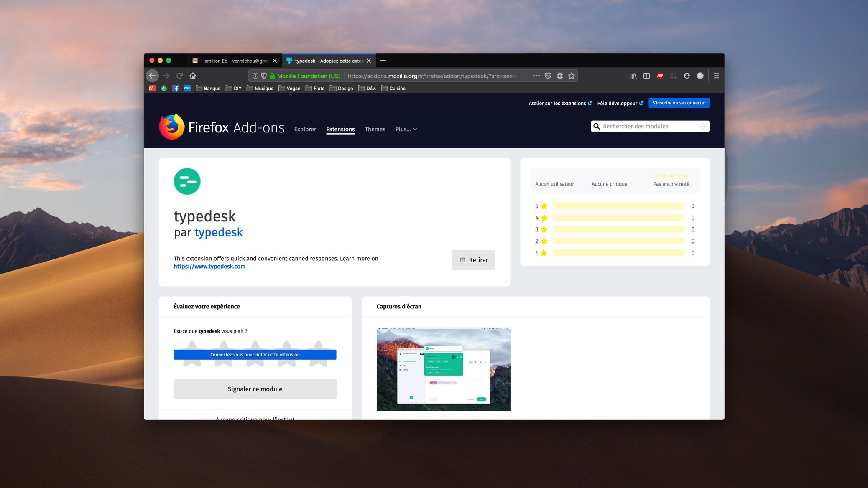Click the Retirer button
This screenshot has width=868, height=488.
pos(473,260)
